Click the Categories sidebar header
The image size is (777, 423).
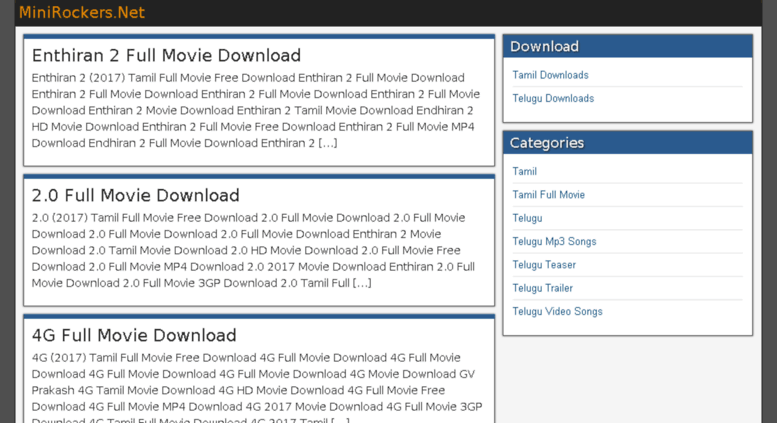pos(546,142)
